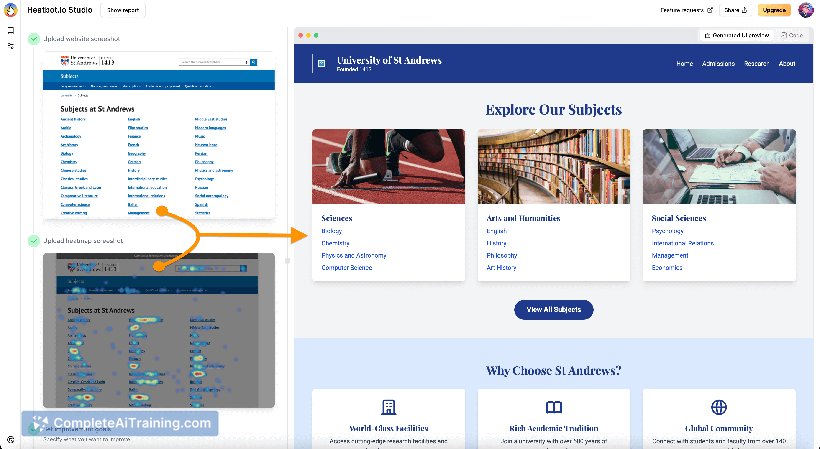Open the Chemistry link under Sciences
Image resolution: width=820 pixels, height=449 pixels.
coord(335,243)
